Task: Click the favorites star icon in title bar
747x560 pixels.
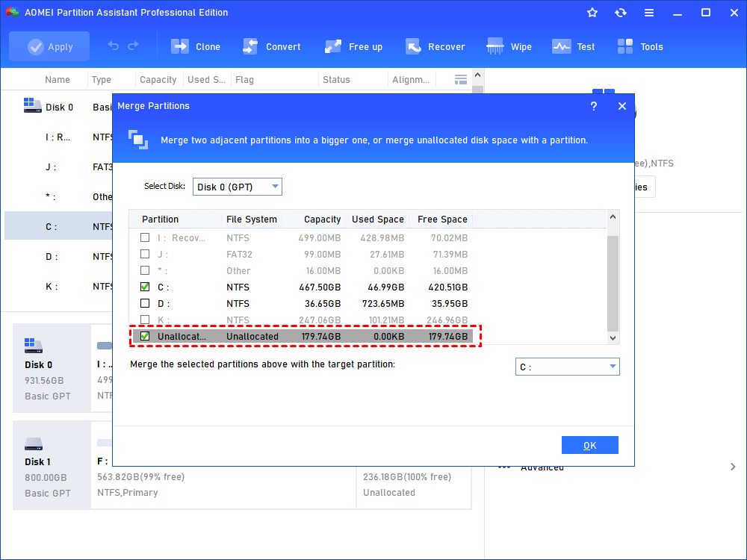Action: 592,13
